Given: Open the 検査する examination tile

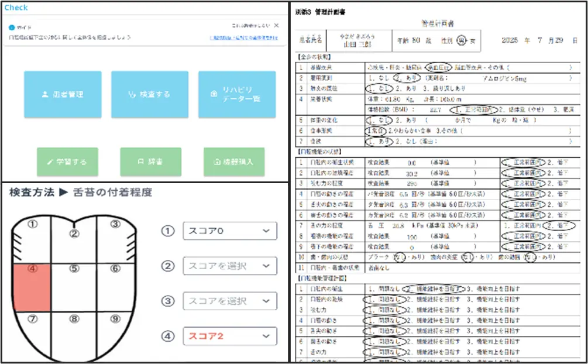Looking at the screenshot, I should tap(150, 95).
